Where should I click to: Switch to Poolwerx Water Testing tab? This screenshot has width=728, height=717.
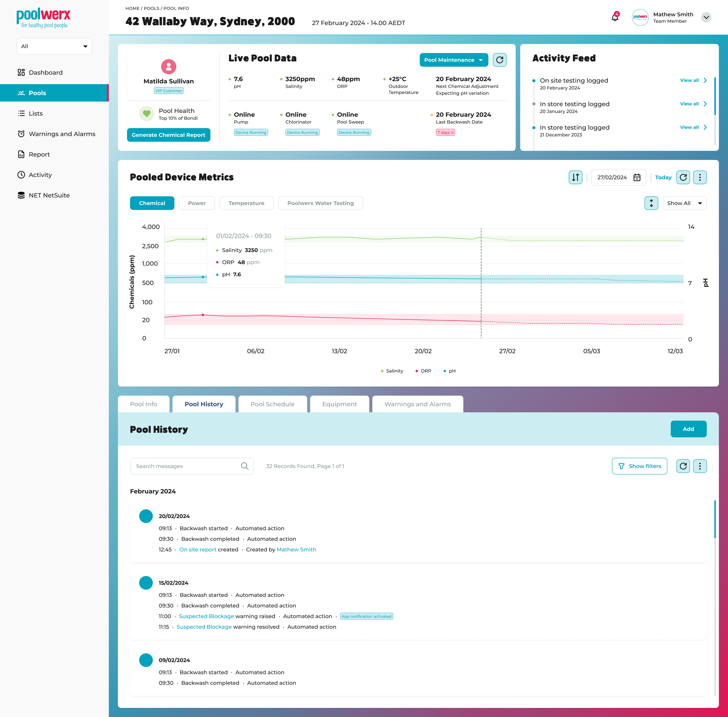click(x=321, y=203)
